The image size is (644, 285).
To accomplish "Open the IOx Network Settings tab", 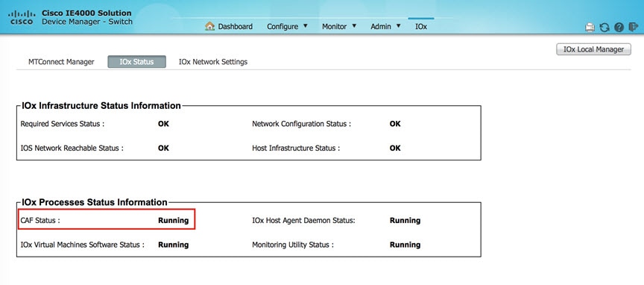I will (213, 62).
